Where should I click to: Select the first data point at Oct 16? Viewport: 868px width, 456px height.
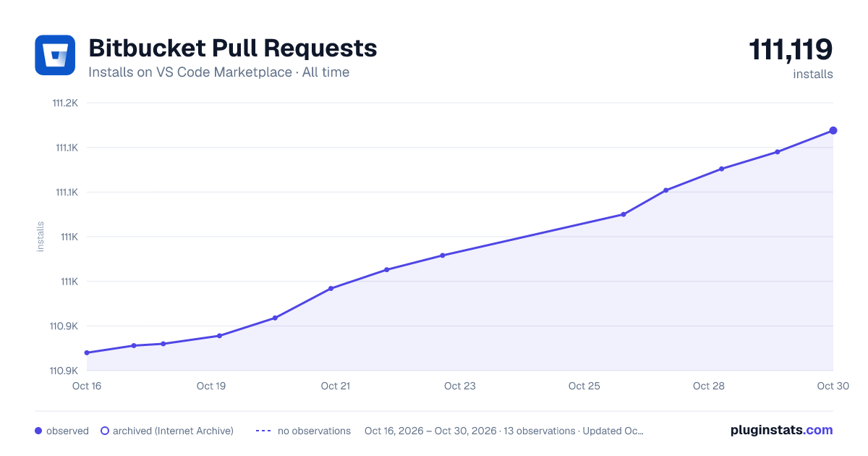[x=87, y=352]
